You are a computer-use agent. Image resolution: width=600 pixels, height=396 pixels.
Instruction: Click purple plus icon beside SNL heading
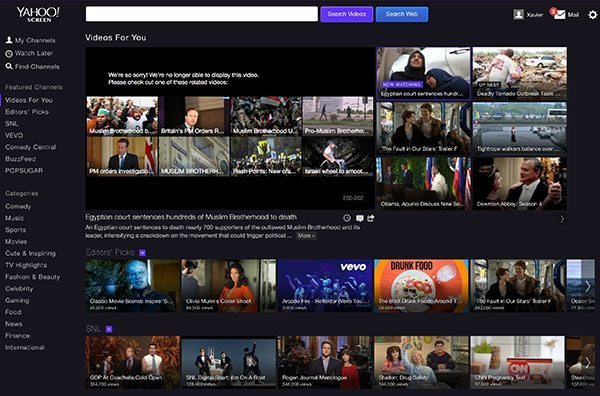coord(109,329)
